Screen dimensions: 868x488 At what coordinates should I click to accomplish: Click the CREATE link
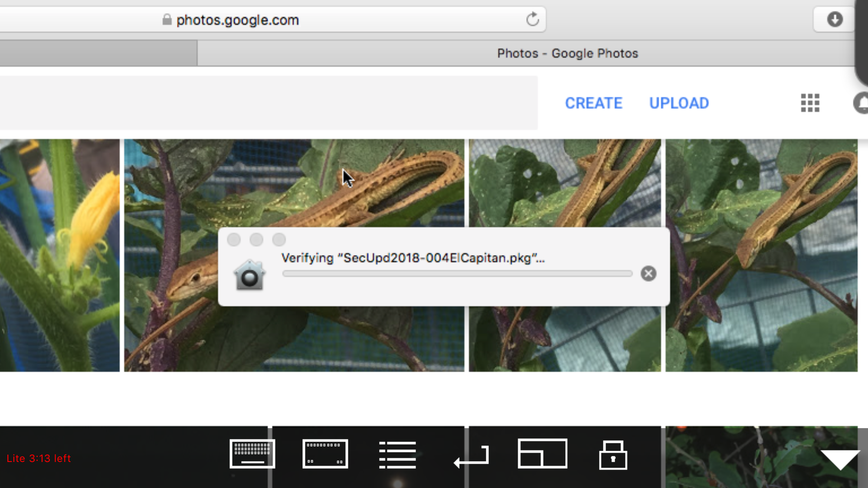[x=593, y=103]
